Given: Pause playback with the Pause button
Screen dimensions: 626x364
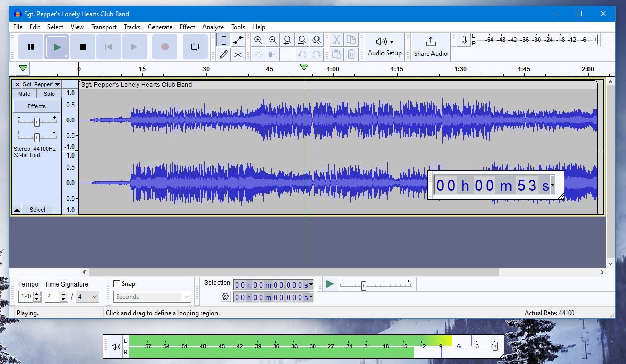Looking at the screenshot, I should (x=31, y=47).
